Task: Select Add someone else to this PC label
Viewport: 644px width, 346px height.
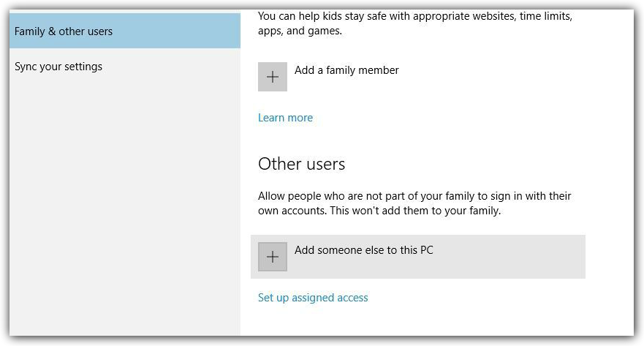Action: pyautogui.click(x=363, y=250)
